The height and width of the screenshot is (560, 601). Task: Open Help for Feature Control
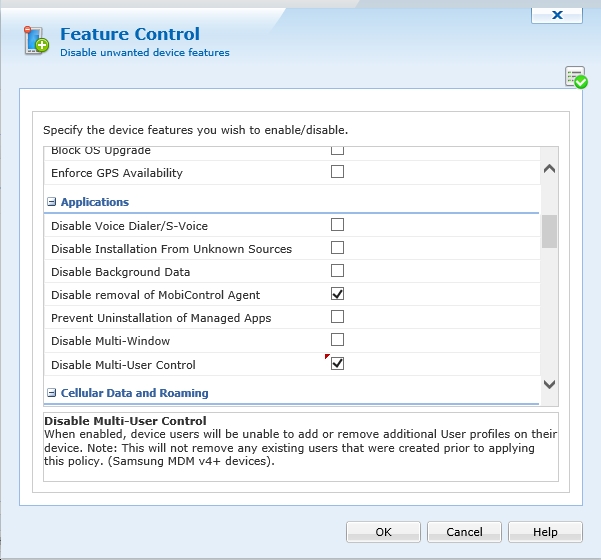(545, 532)
